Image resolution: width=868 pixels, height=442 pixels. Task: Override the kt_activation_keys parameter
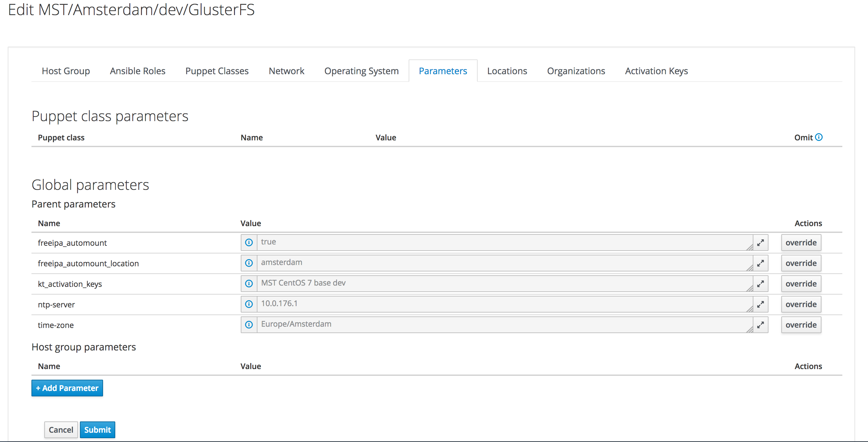pos(801,284)
